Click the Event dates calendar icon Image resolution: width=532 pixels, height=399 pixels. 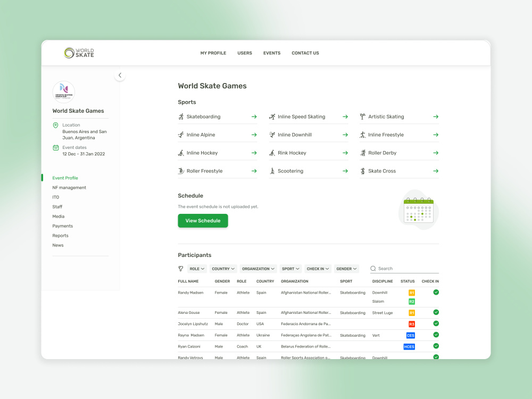coord(56,147)
